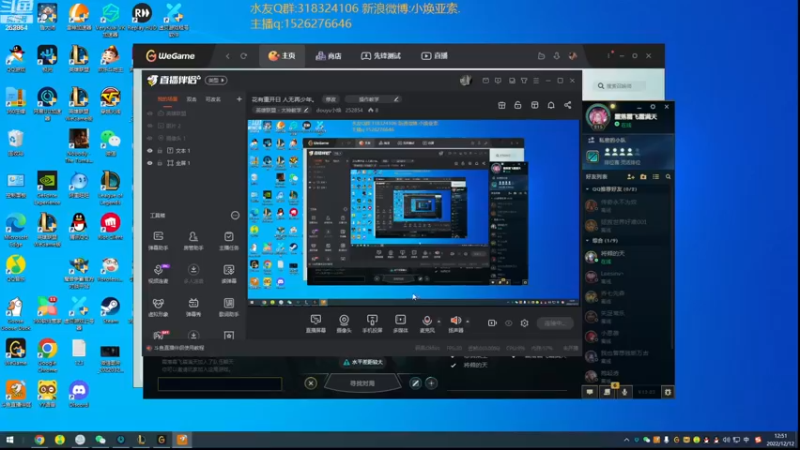Screen dimensions: 800x450
Task: Open the room manager assistant tool
Action: (x=193, y=241)
